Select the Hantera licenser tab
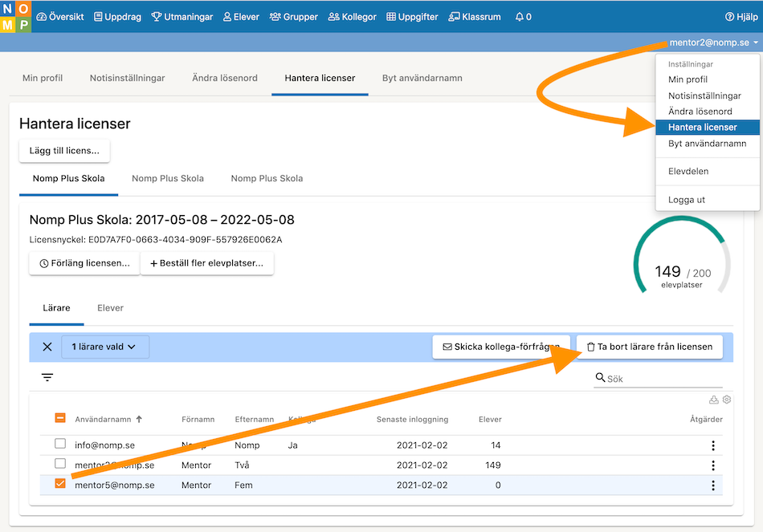Screen dimensions: 763x532 point(320,78)
